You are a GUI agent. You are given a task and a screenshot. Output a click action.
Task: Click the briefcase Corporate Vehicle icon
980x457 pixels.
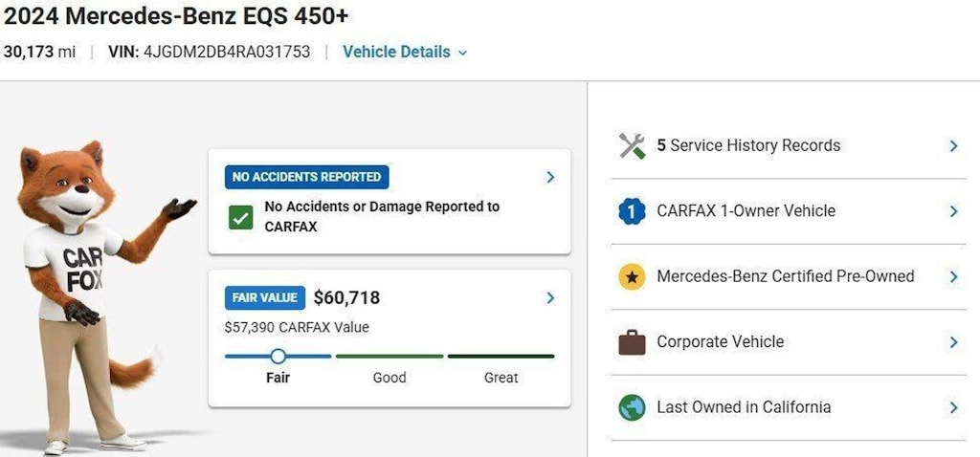632,342
